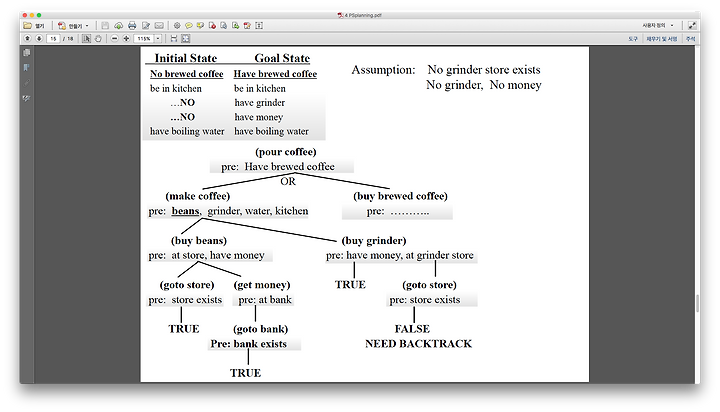The height and width of the screenshot is (412, 720).
Task: Click the underlined 'beans' word
Action: tap(186, 211)
